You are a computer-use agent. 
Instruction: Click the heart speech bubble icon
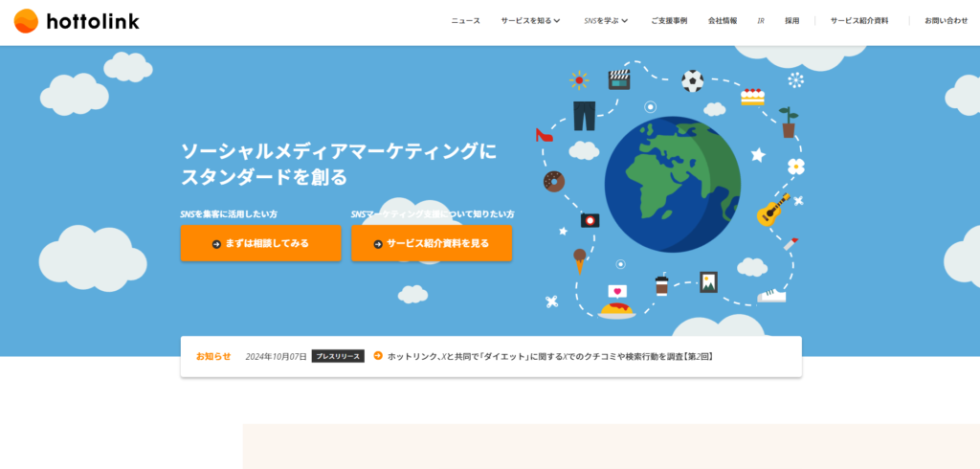(617, 291)
